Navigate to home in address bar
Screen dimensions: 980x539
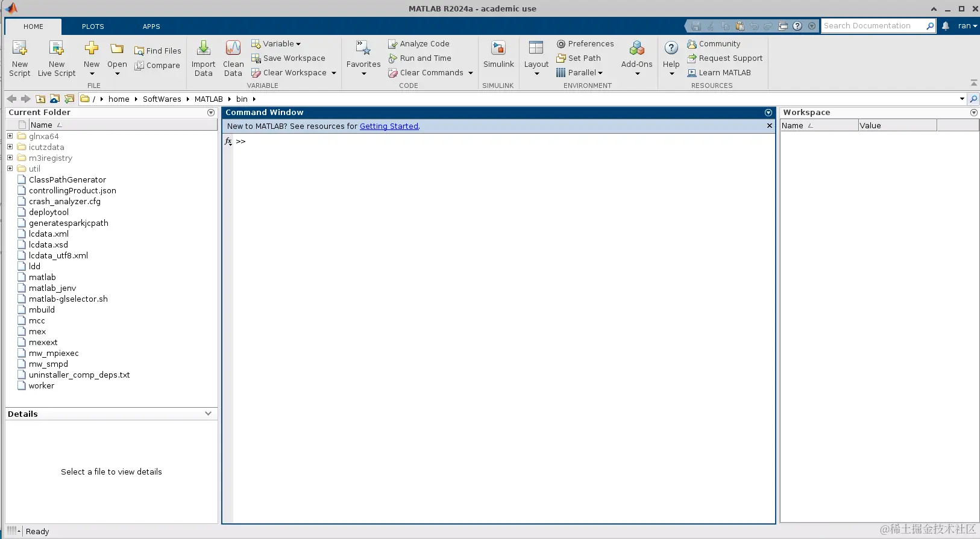click(x=119, y=99)
